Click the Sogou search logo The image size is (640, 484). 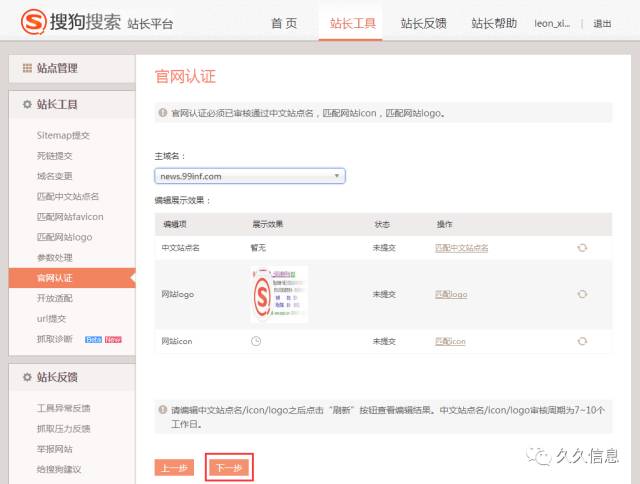[x=70, y=22]
